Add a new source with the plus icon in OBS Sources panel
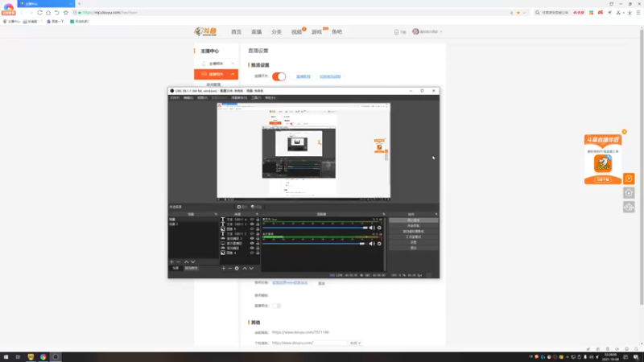Image resolution: width=644 pixels, height=362 pixels. coord(224,269)
